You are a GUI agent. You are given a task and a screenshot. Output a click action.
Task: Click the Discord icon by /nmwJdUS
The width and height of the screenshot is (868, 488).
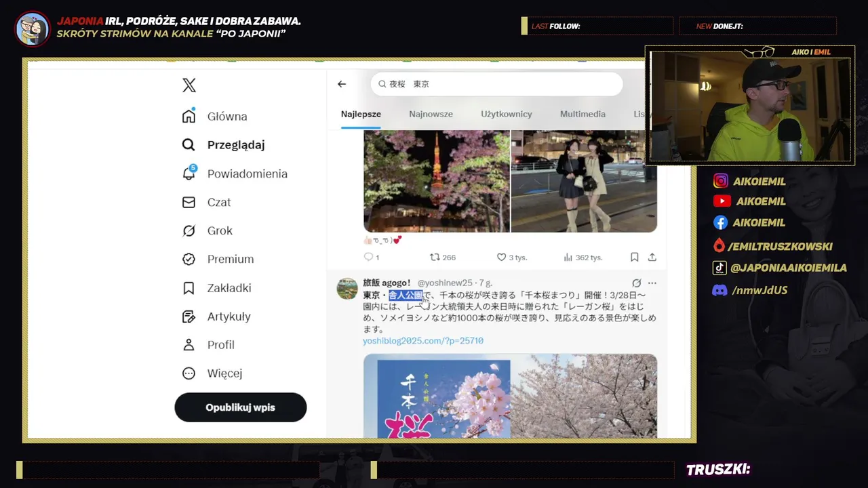[719, 290]
